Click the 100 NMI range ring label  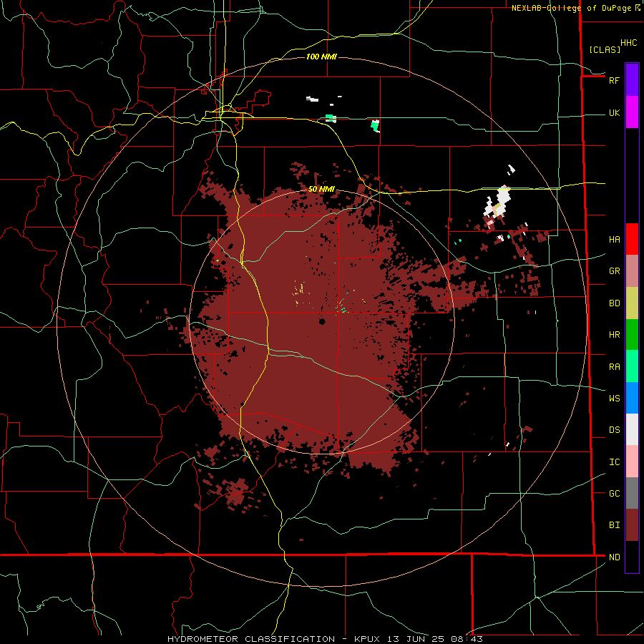321,57
